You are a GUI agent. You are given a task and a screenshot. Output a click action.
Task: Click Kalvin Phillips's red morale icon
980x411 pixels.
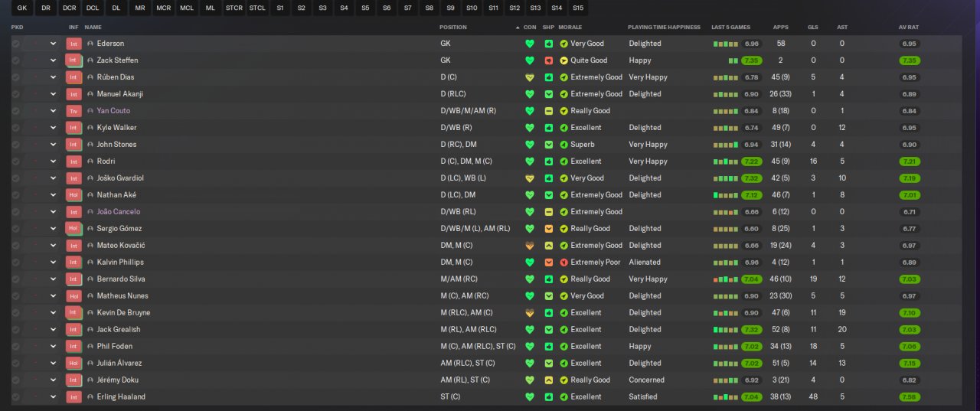564,263
